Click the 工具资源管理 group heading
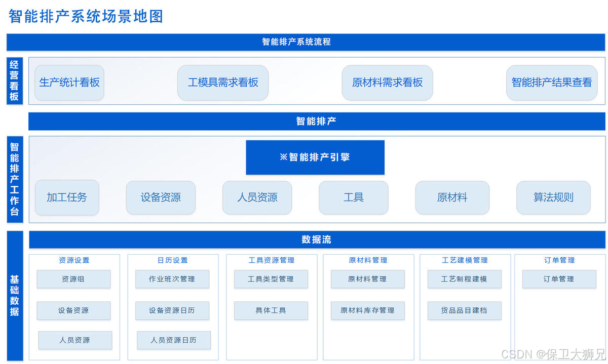The width and height of the screenshot is (608, 364). click(272, 260)
